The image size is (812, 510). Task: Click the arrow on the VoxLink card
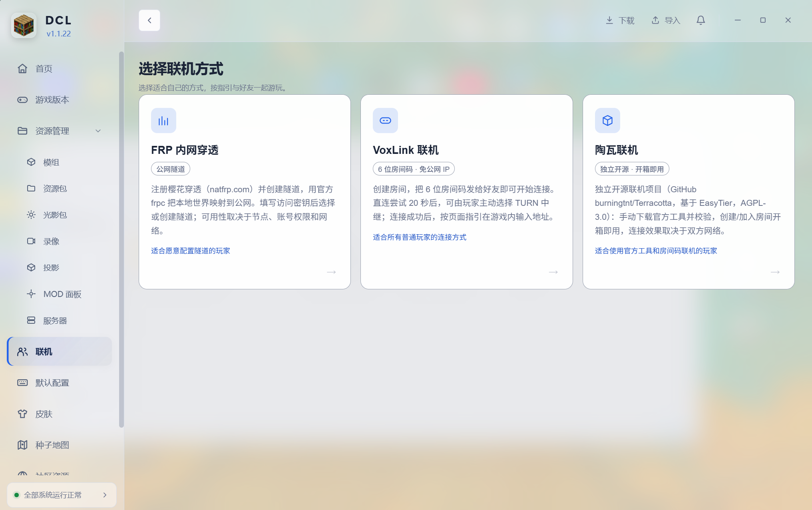(x=553, y=272)
